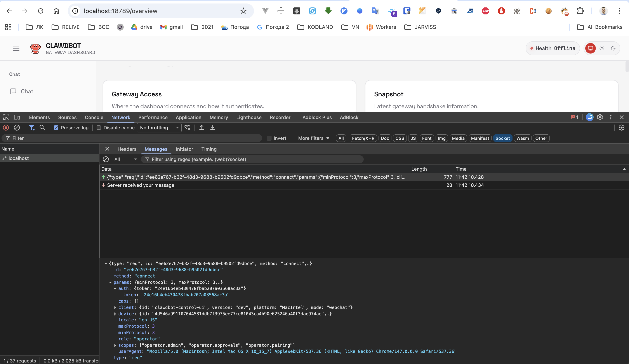Viewport: 629px width, 364px height.
Task: Select 'Server received your message' row
Action: 364,185
